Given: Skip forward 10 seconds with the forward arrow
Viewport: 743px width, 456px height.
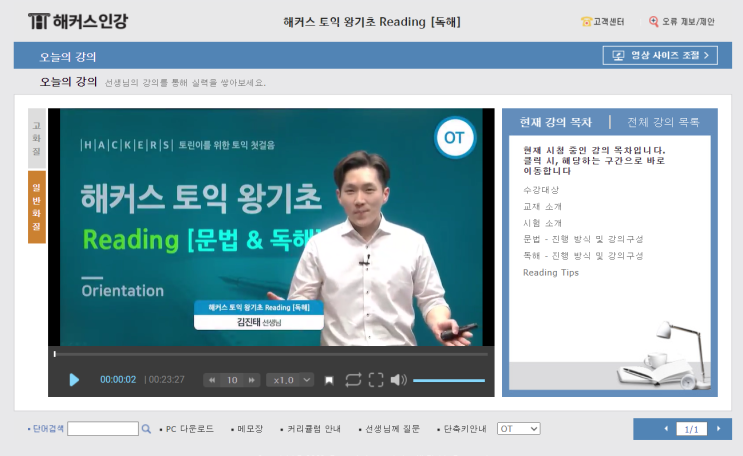Looking at the screenshot, I should point(252,380).
